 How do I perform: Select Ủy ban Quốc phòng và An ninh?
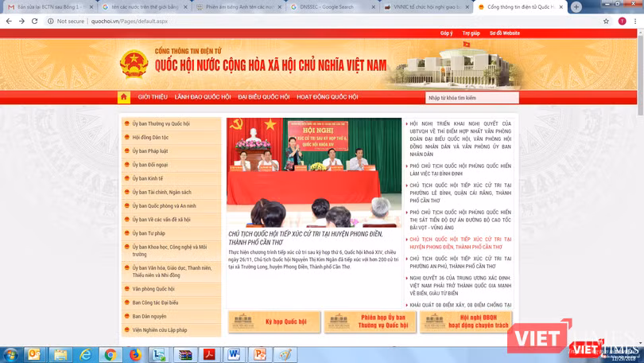[x=164, y=206]
